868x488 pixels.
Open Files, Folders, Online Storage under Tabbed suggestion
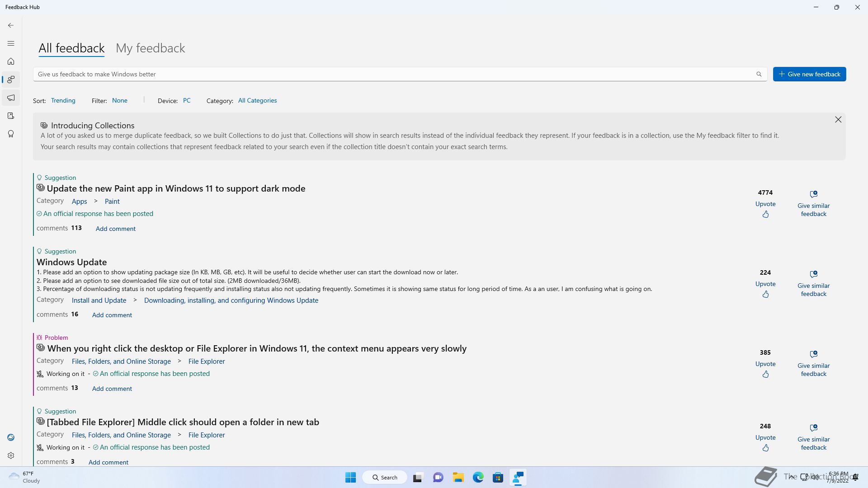[121, 435]
